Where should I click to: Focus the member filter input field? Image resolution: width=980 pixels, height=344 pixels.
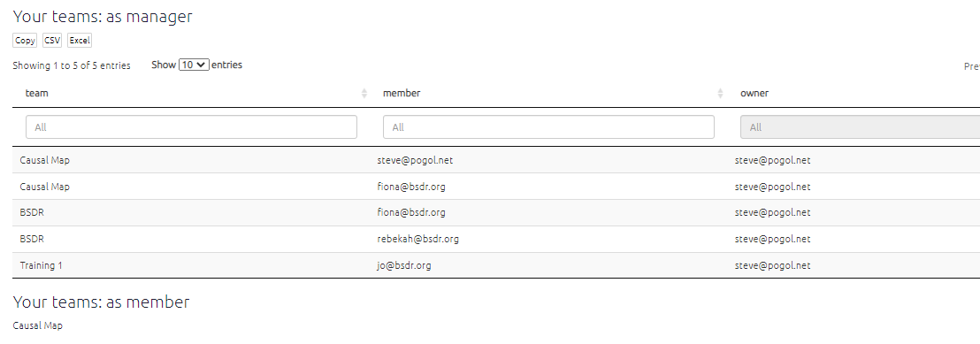(548, 127)
